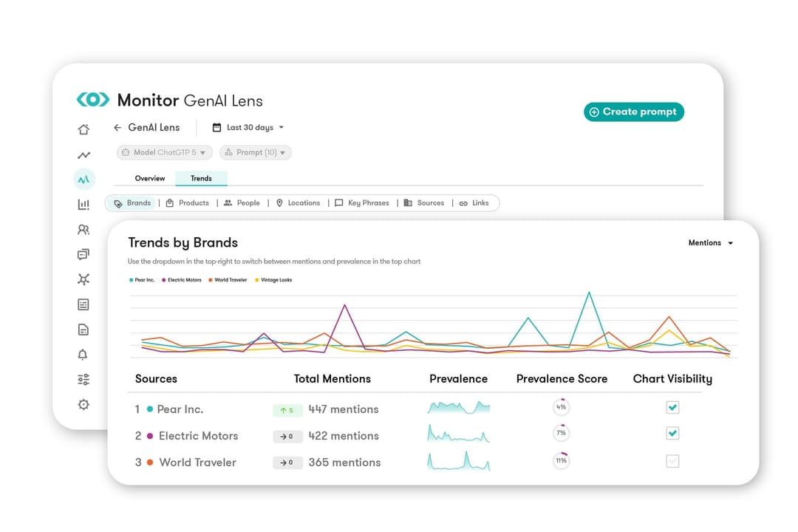The image size is (798, 532).
Task: Select the Sources filter text
Action: click(x=431, y=202)
